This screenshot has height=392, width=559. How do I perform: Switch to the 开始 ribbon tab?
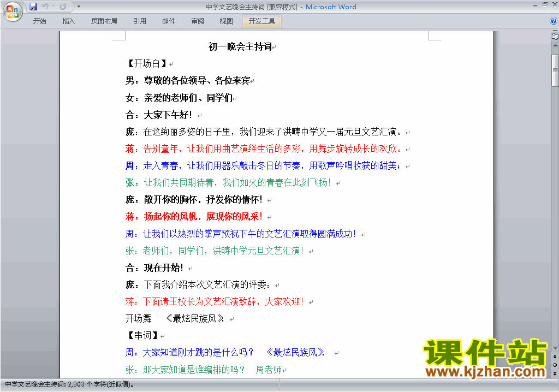click(x=39, y=21)
